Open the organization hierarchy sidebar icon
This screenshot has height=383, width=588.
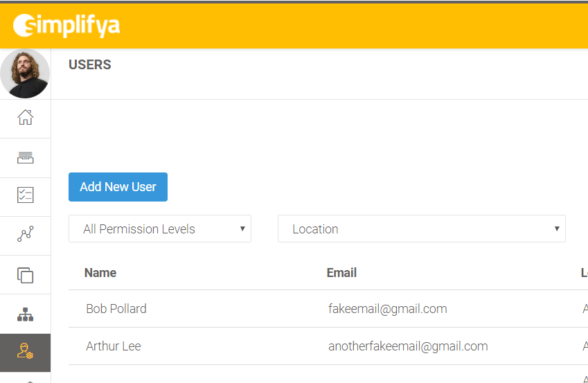point(25,314)
